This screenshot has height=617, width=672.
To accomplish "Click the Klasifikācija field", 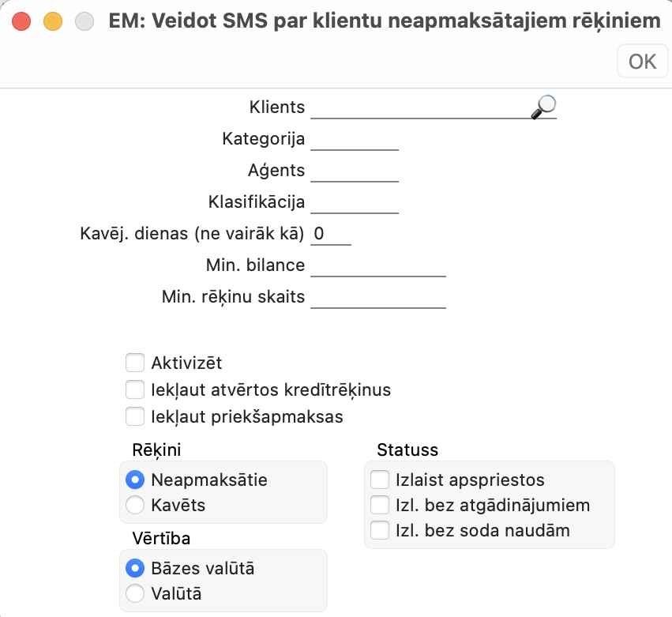I will [x=355, y=202].
